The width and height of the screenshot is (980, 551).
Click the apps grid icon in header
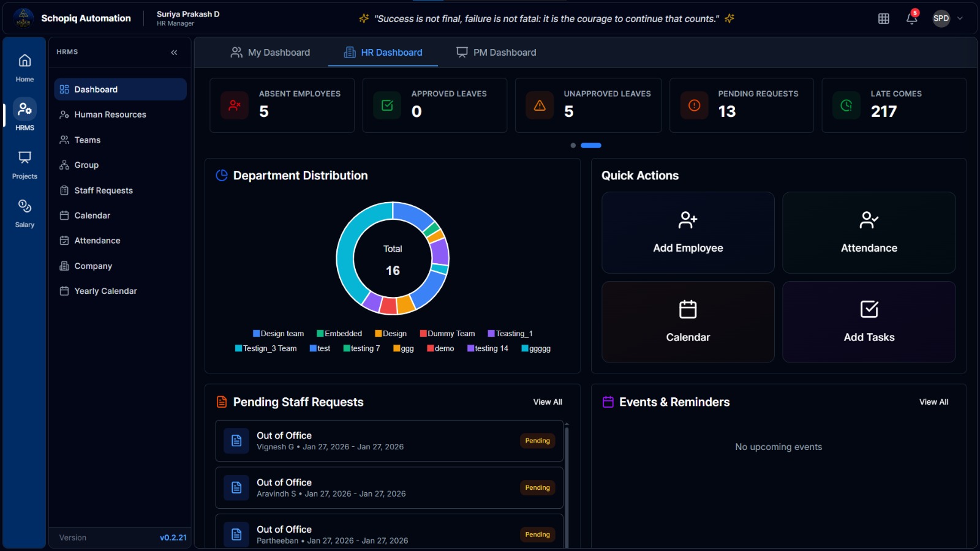click(884, 18)
